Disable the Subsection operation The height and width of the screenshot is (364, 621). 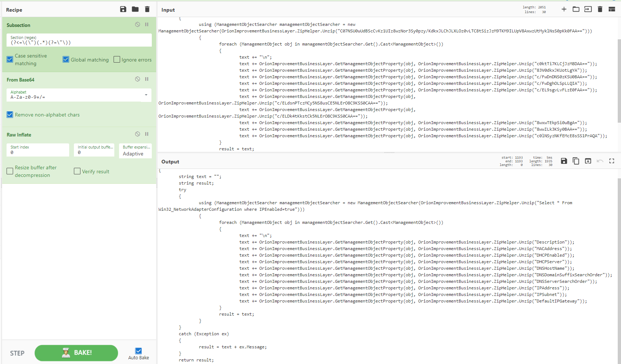point(138,24)
